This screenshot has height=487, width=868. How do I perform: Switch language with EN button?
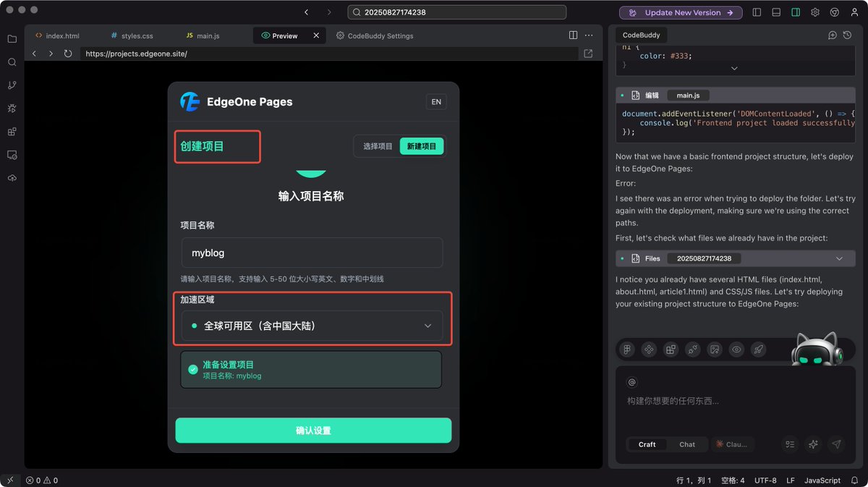436,102
